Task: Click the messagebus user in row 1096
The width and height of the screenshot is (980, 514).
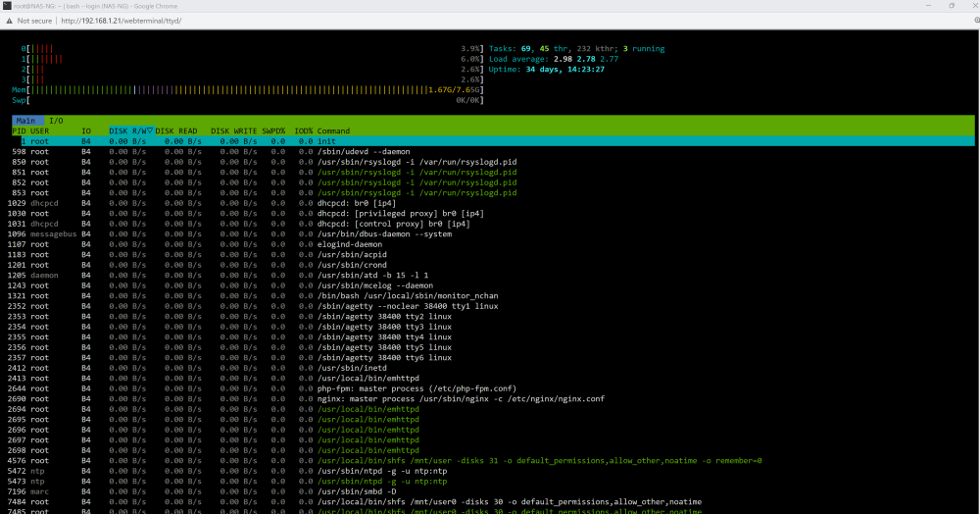Action: coord(53,233)
